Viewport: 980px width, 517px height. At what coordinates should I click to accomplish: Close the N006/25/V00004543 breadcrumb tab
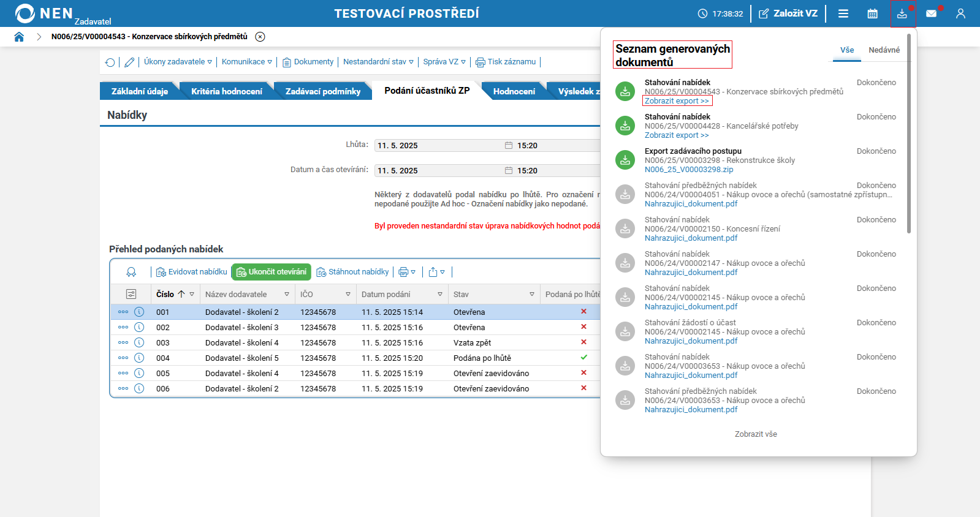click(260, 37)
